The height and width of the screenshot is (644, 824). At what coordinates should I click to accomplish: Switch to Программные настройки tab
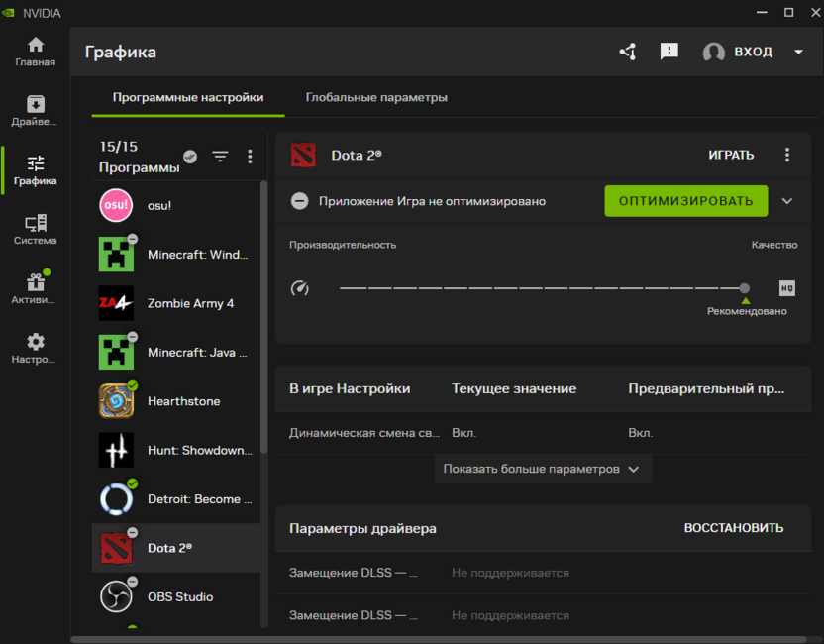(x=188, y=98)
